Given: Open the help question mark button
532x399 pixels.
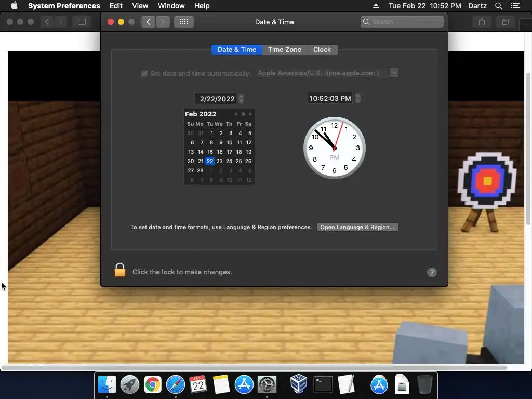Looking at the screenshot, I should coord(432,272).
